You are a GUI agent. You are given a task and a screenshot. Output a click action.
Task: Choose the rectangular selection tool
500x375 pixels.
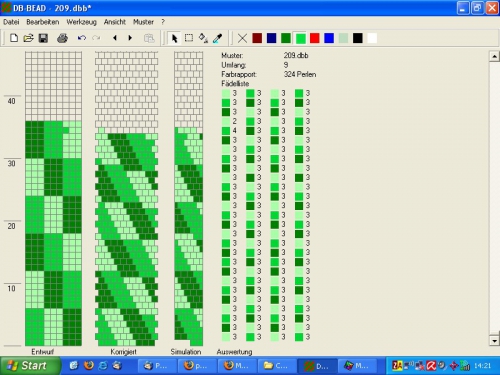point(189,38)
